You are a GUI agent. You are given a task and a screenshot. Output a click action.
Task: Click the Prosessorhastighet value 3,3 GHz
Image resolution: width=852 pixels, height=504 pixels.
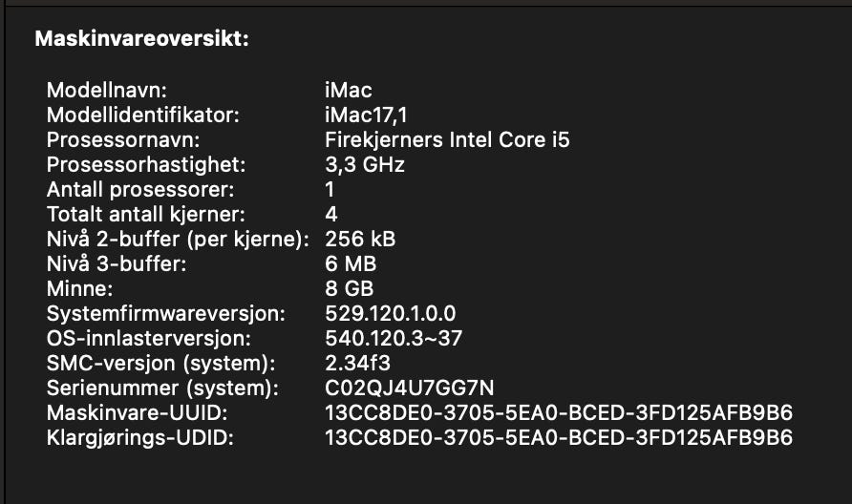point(365,164)
